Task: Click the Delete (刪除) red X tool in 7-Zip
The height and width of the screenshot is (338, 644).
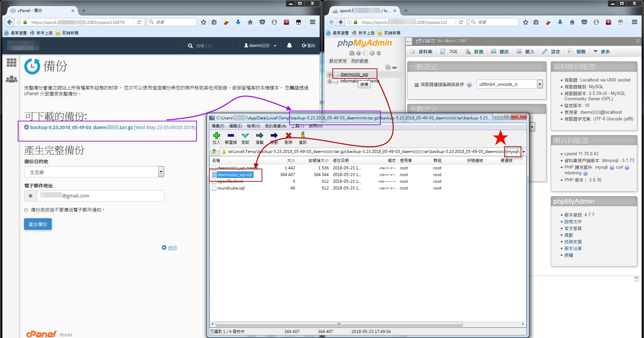Action: (288, 138)
